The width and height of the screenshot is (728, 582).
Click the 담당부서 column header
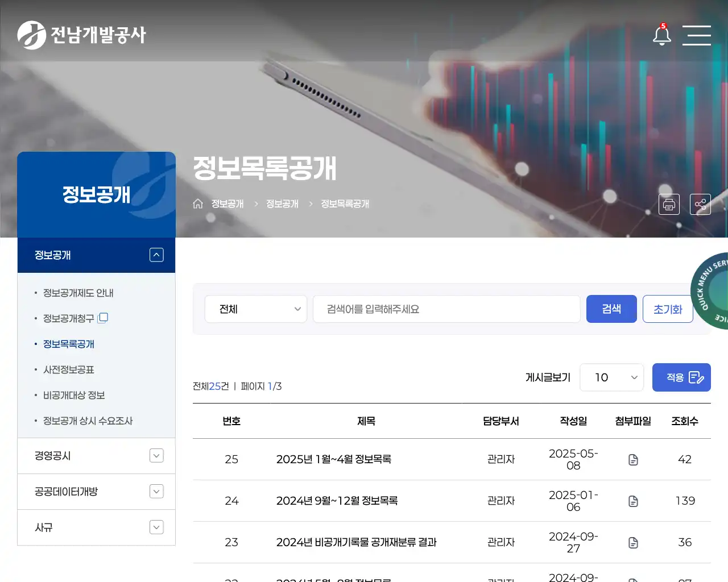pyautogui.click(x=501, y=421)
